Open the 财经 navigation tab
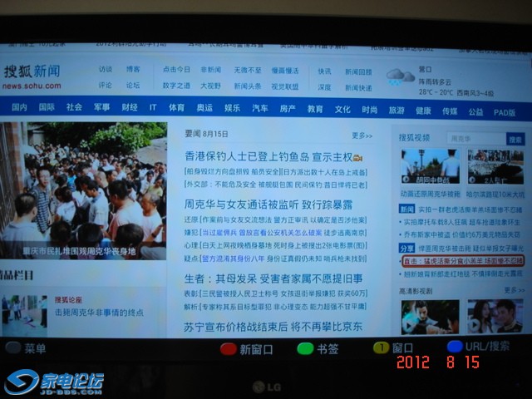This screenshot has height=399, width=532. [x=130, y=107]
